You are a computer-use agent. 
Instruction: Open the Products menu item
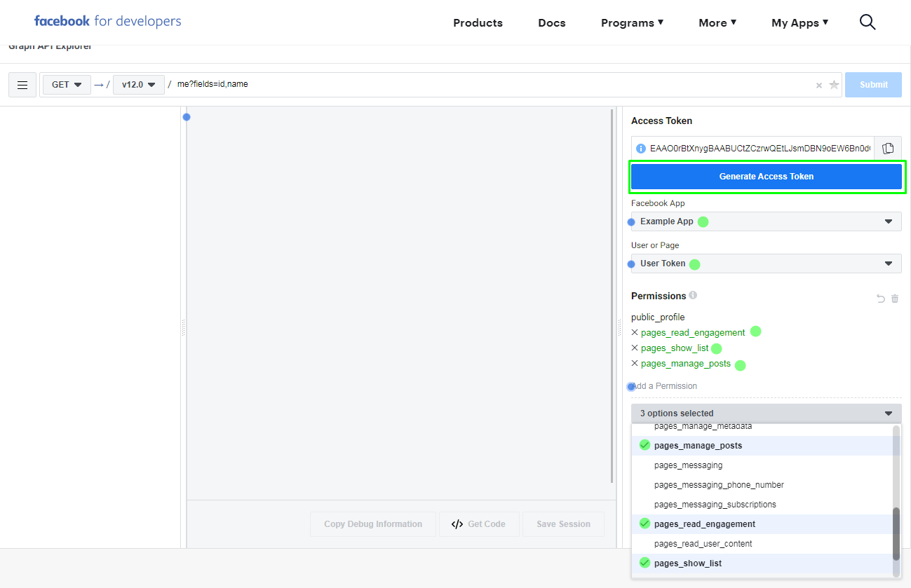click(478, 22)
